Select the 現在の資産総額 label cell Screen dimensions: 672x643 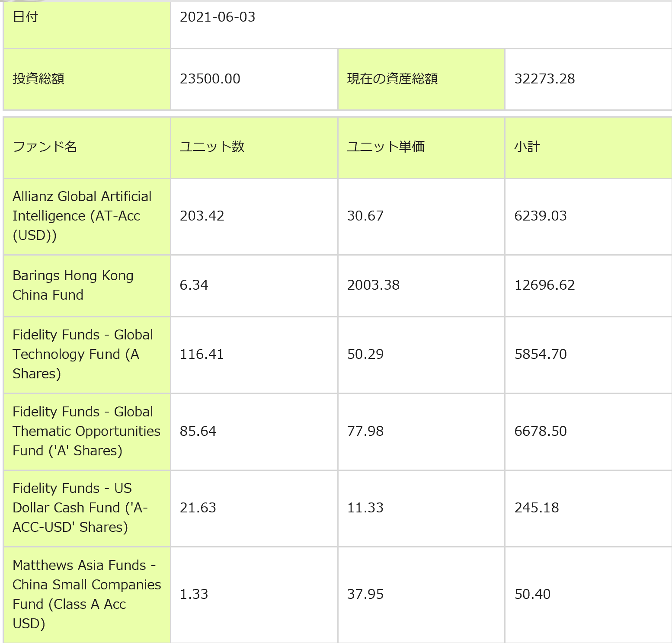pos(392,79)
